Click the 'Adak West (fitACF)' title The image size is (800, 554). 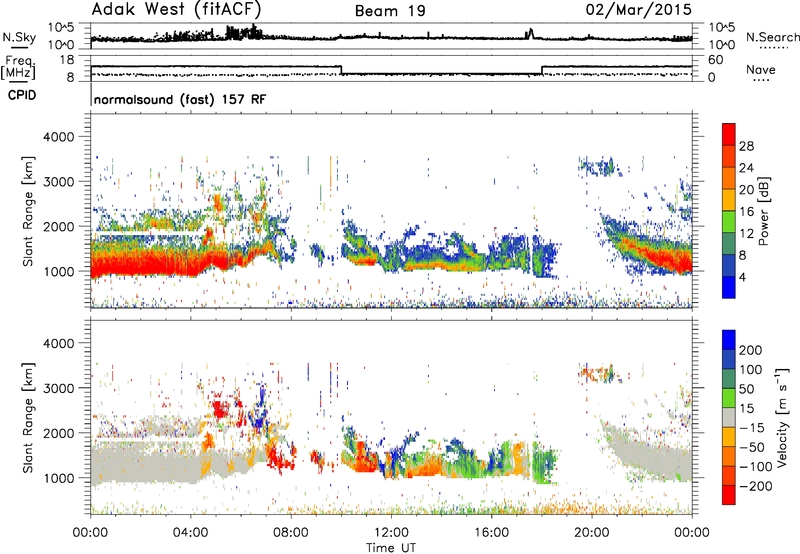coord(177,9)
